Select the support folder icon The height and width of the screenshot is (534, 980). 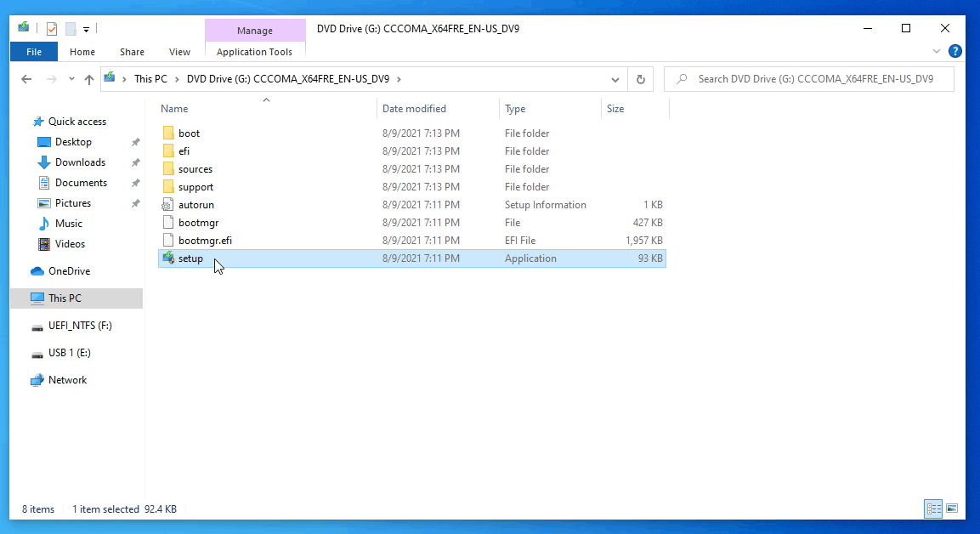(168, 186)
